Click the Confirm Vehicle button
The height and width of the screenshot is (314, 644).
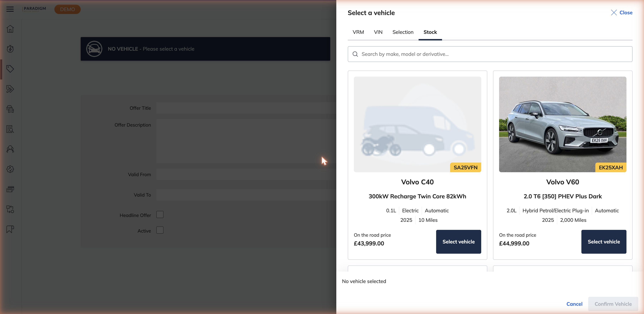[613, 304]
